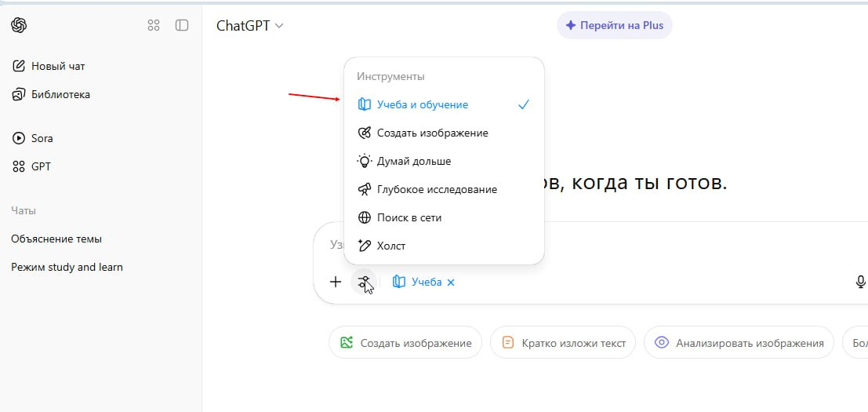
Task: Click the tools sliders icon in prompt box
Action: click(x=364, y=282)
